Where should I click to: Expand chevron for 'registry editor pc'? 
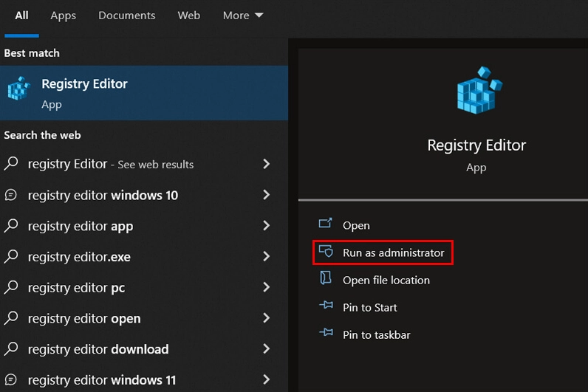click(x=266, y=287)
